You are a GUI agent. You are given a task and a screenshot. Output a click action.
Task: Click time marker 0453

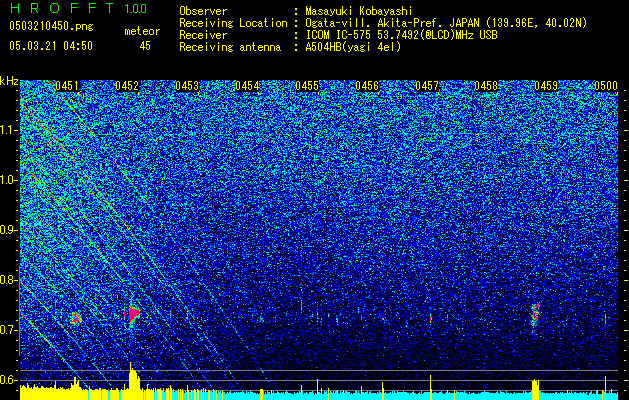tap(187, 86)
